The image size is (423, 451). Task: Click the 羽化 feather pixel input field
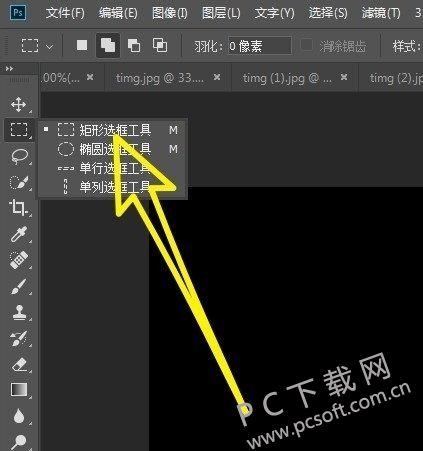pyautogui.click(x=260, y=46)
